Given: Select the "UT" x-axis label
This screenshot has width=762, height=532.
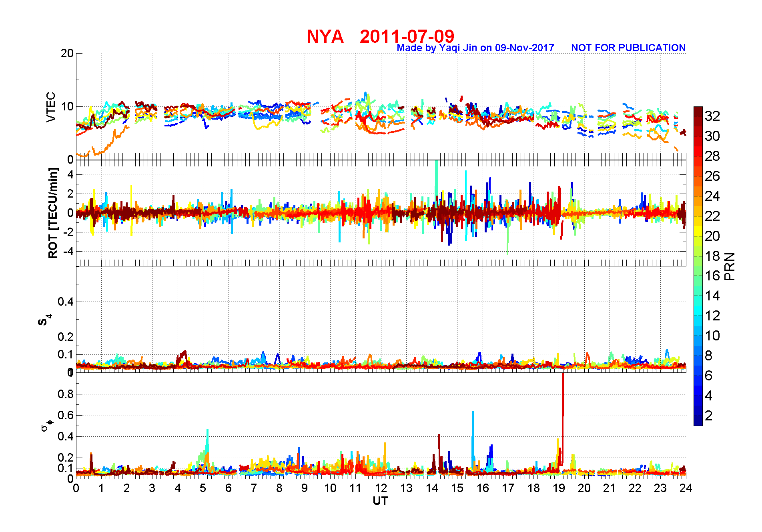Looking at the screenshot, I should (380, 501).
